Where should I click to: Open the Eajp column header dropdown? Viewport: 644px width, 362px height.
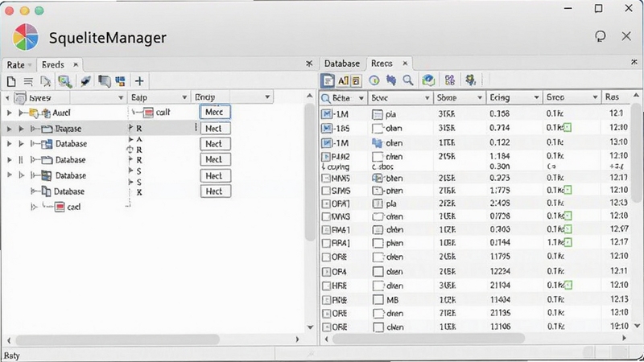(184, 97)
